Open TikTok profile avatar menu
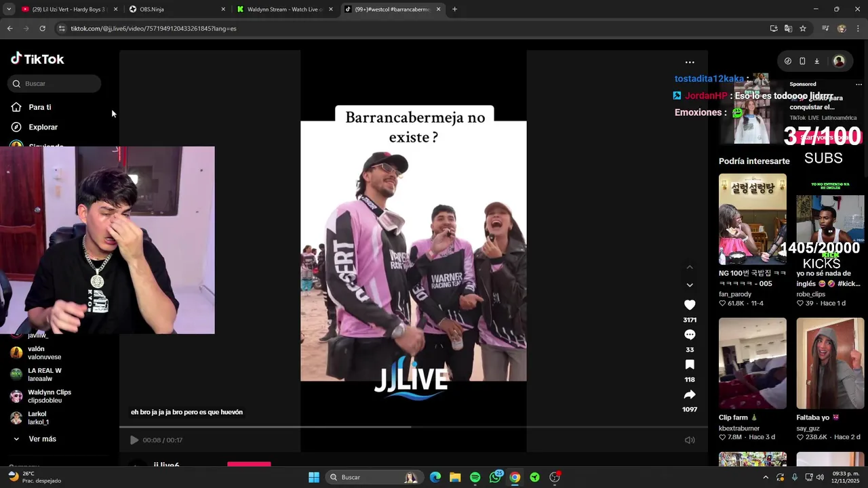 (839, 61)
